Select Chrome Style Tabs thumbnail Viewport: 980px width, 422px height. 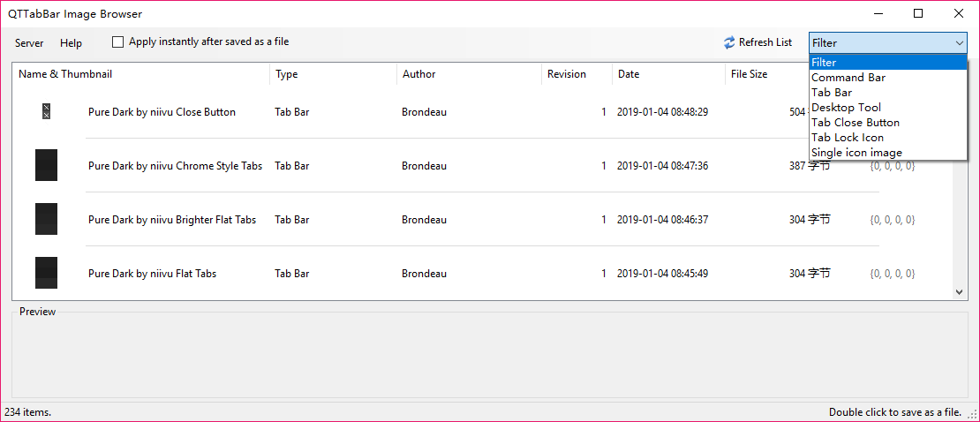coord(47,165)
